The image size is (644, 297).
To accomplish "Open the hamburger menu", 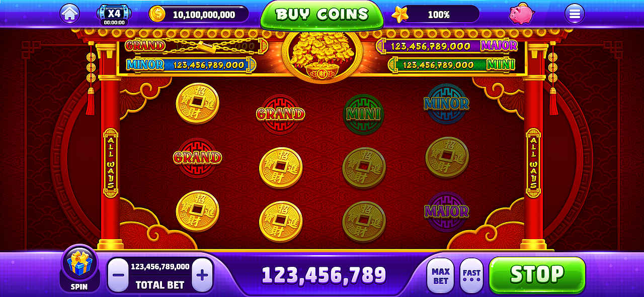I will click(574, 14).
